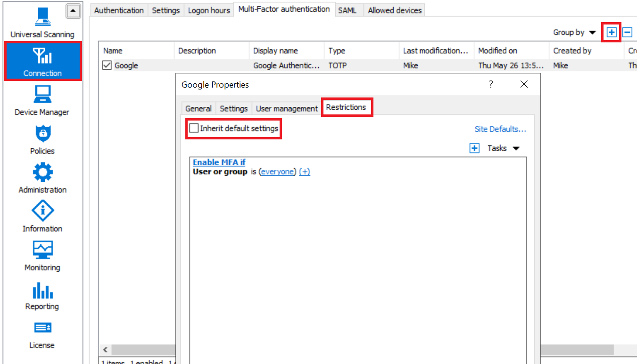Click the everyone link in rule

277,172
